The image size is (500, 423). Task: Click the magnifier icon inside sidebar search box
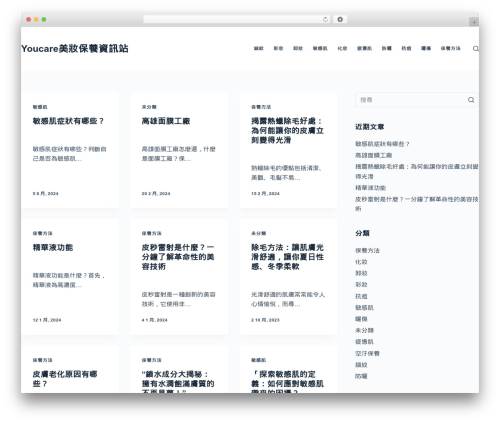(x=471, y=100)
